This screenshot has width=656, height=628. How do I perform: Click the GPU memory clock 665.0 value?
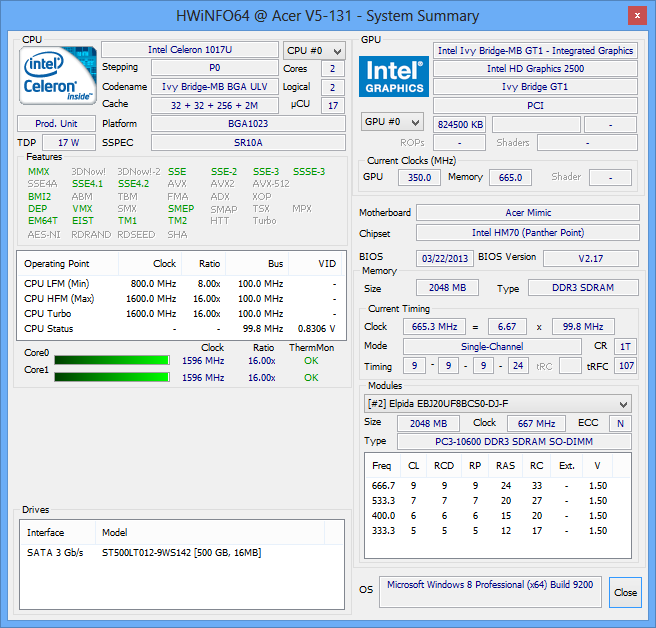click(x=510, y=177)
